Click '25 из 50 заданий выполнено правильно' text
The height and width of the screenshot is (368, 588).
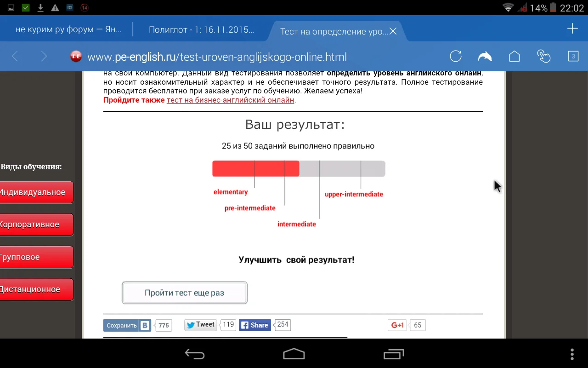[x=298, y=146]
